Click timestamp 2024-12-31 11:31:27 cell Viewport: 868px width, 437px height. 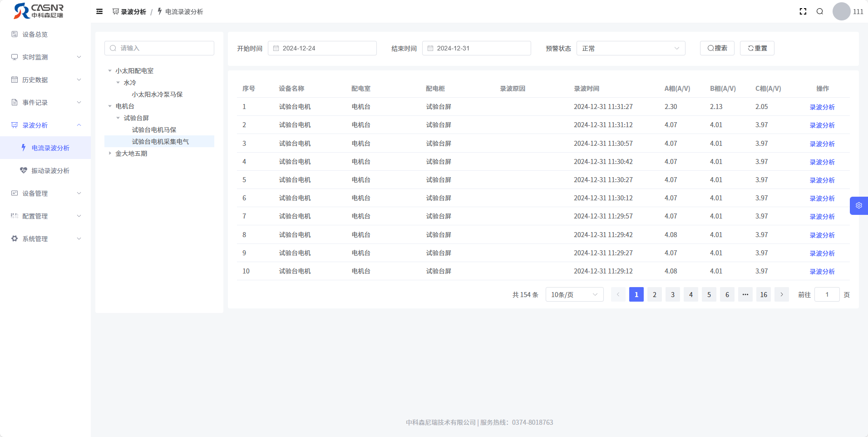603,107
